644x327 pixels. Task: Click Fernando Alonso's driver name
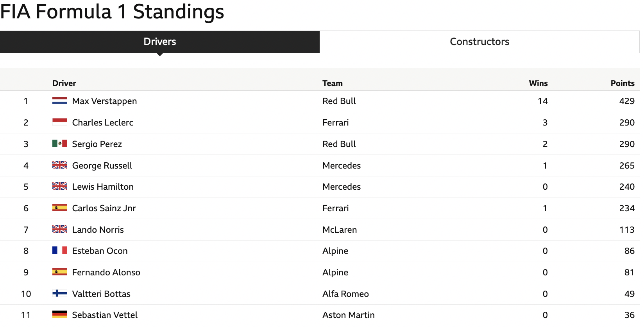click(106, 273)
